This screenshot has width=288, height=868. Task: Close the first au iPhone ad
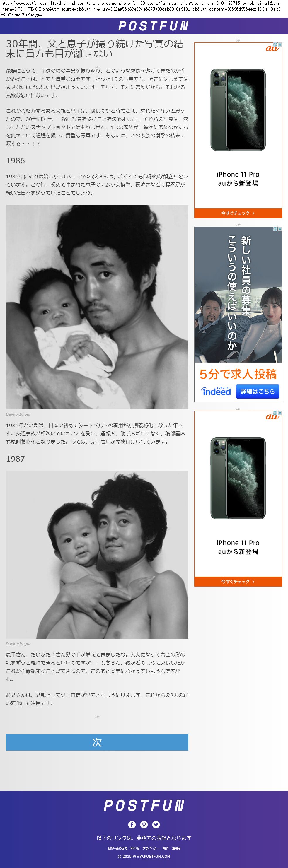coord(280,45)
